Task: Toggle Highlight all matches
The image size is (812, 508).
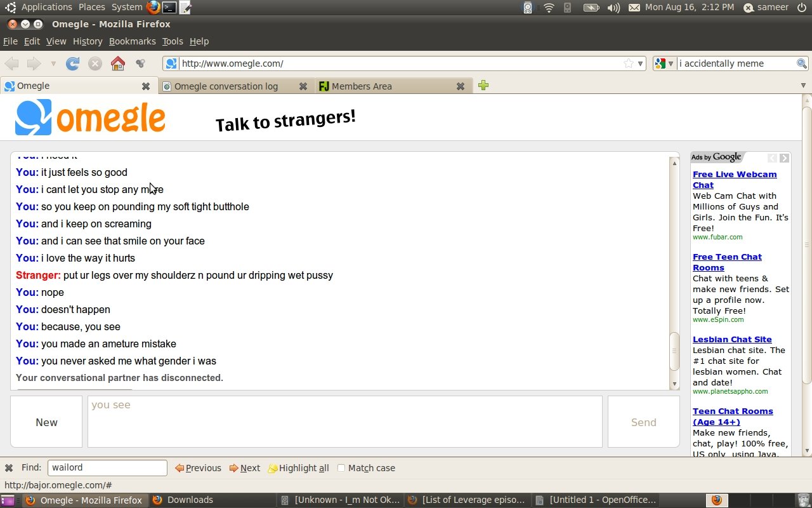Action: coord(298,468)
